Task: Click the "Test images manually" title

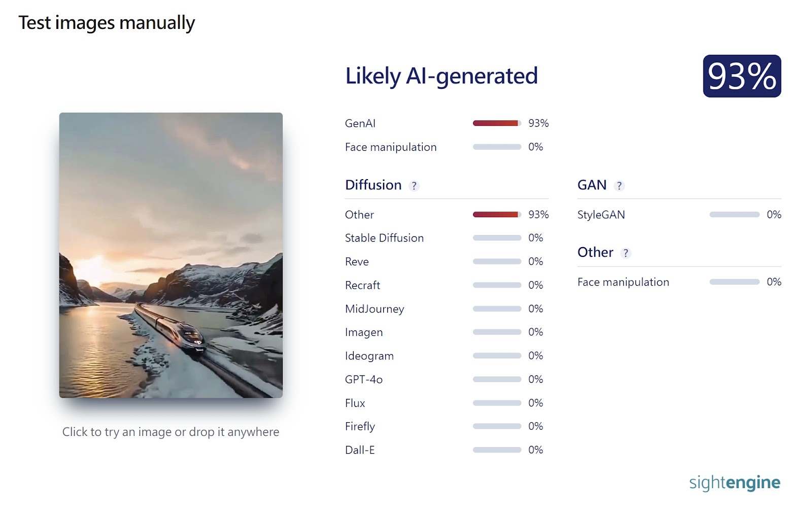Action: coord(107,23)
